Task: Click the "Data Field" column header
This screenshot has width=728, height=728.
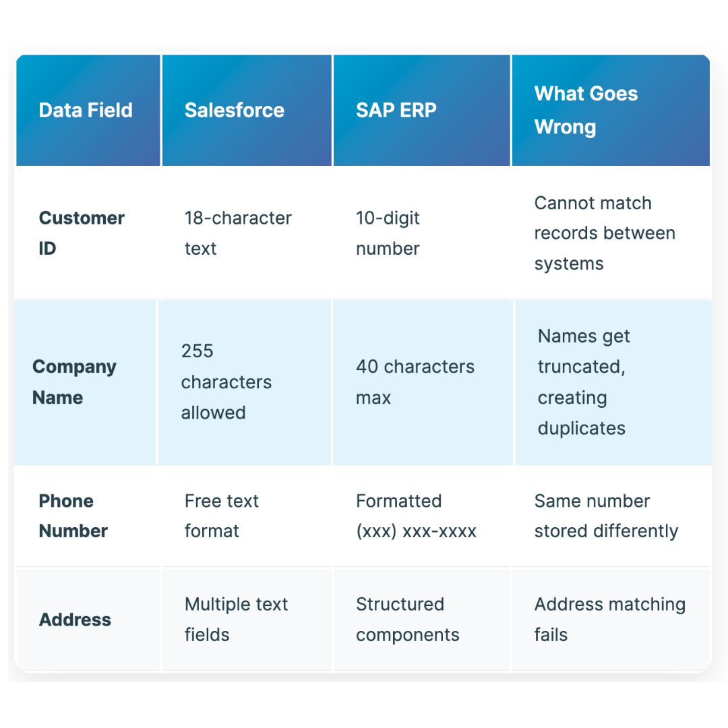Action: [86, 111]
